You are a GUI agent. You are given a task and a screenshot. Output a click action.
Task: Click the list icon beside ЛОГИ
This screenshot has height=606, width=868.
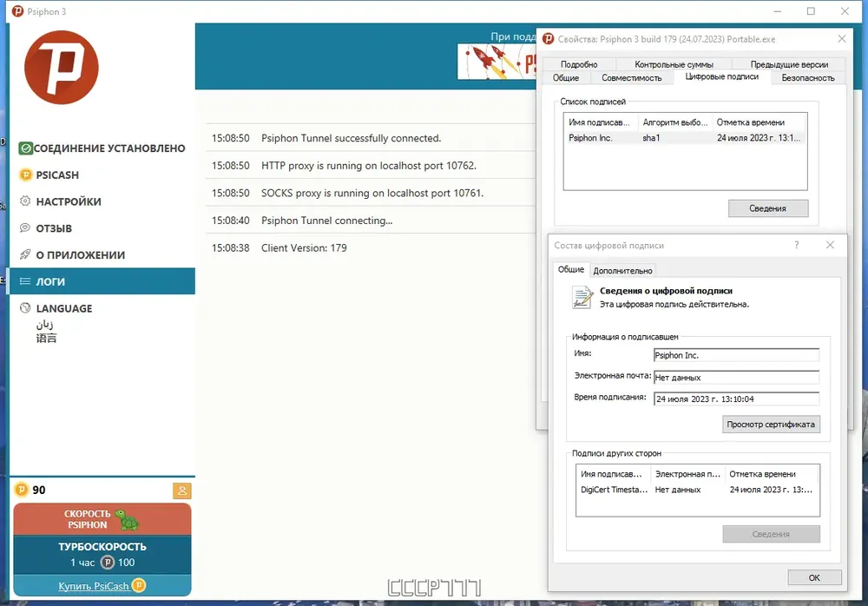tap(25, 281)
